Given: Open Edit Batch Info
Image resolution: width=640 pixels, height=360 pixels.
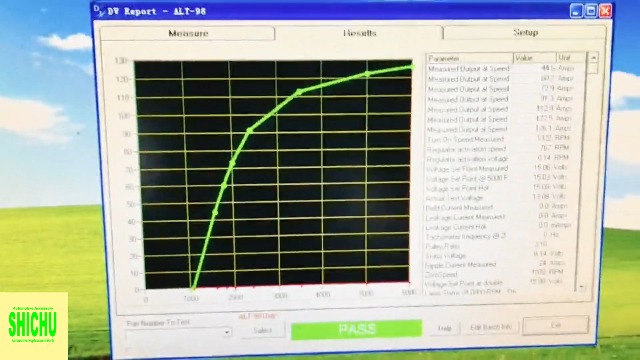Looking at the screenshot, I should click(x=491, y=327).
